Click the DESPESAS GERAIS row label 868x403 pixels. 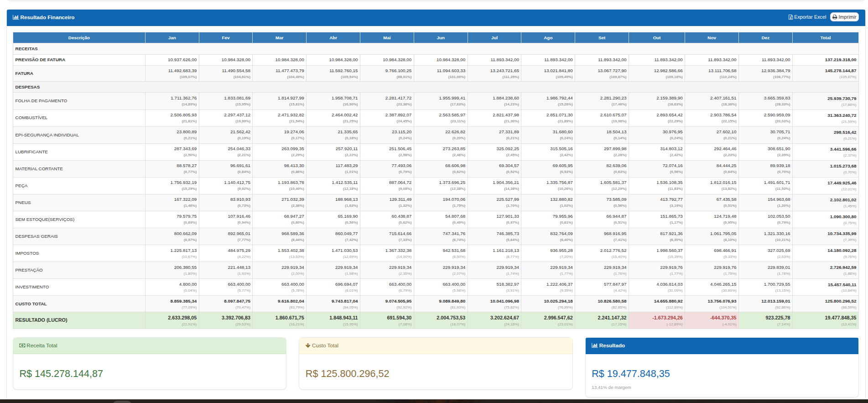(x=36, y=236)
